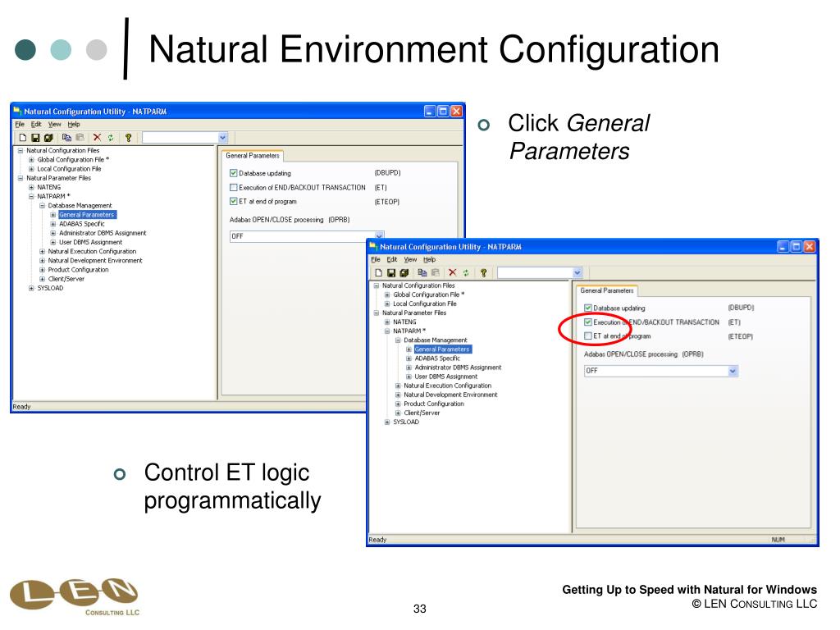
Task: Select SYSLOAD in the back window tree
Action: pyautogui.click(x=50, y=288)
